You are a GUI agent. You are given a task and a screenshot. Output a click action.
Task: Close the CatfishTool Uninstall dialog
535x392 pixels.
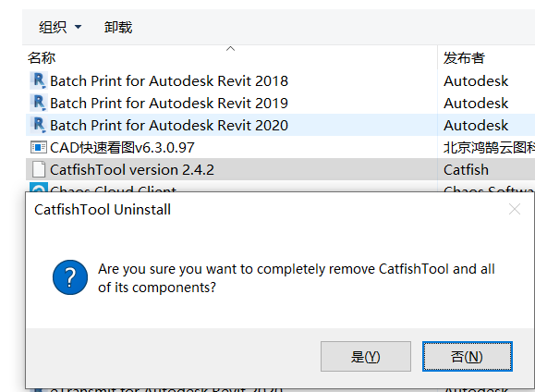point(514,209)
